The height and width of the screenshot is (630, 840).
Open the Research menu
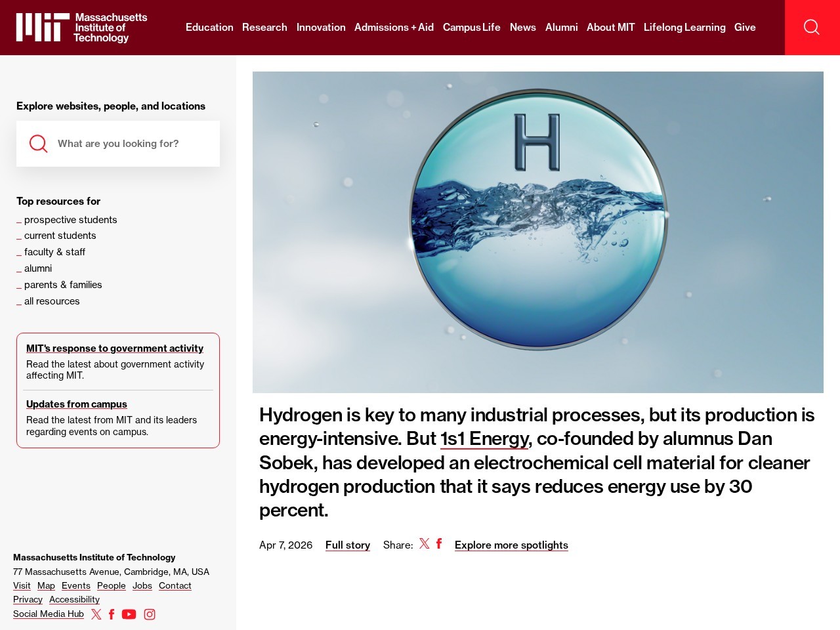[264, 28]
